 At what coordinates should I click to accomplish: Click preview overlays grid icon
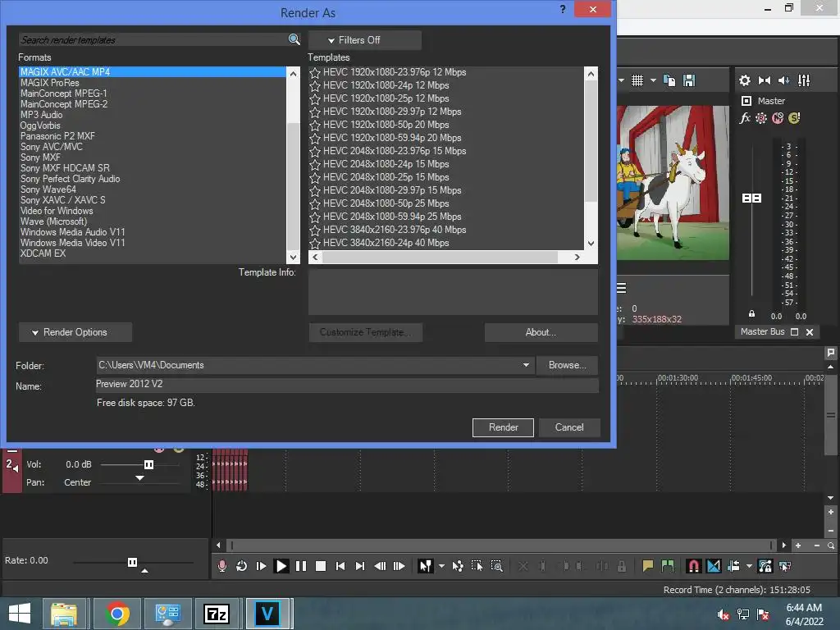[x=637, y=80]
